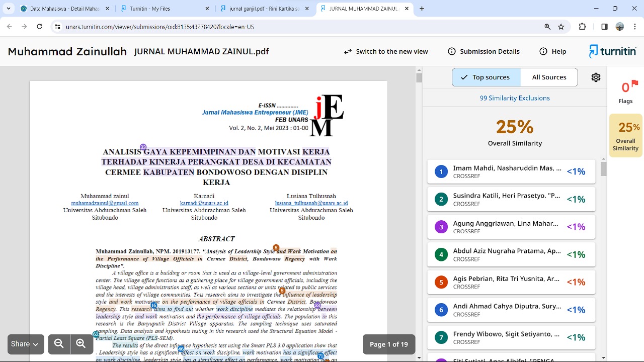Open the Overall Similarity side tab
Screen dimensions: 644x362
point(626,136)
